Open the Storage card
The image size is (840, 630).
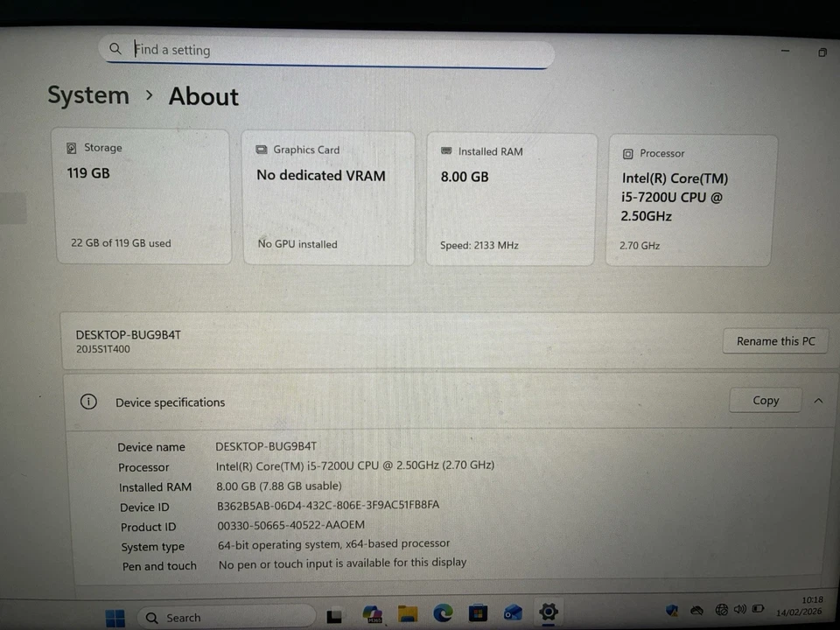143,197
